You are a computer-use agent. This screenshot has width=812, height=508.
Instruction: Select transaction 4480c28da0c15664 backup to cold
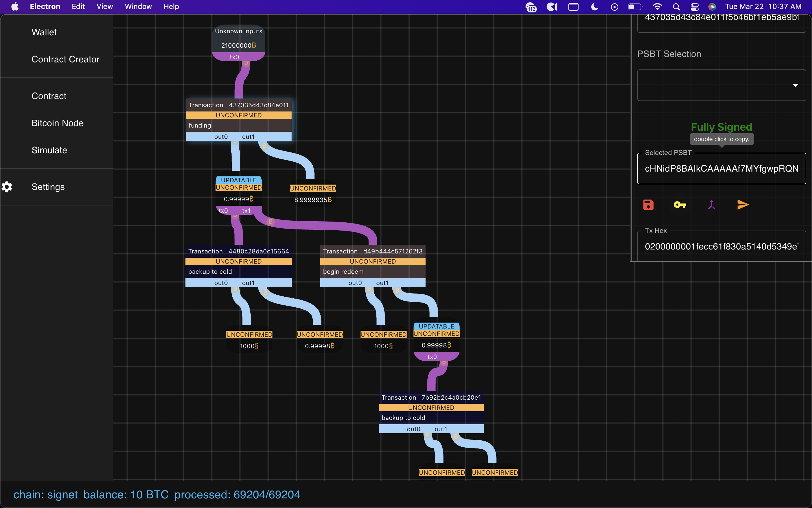tap(239, 266)
